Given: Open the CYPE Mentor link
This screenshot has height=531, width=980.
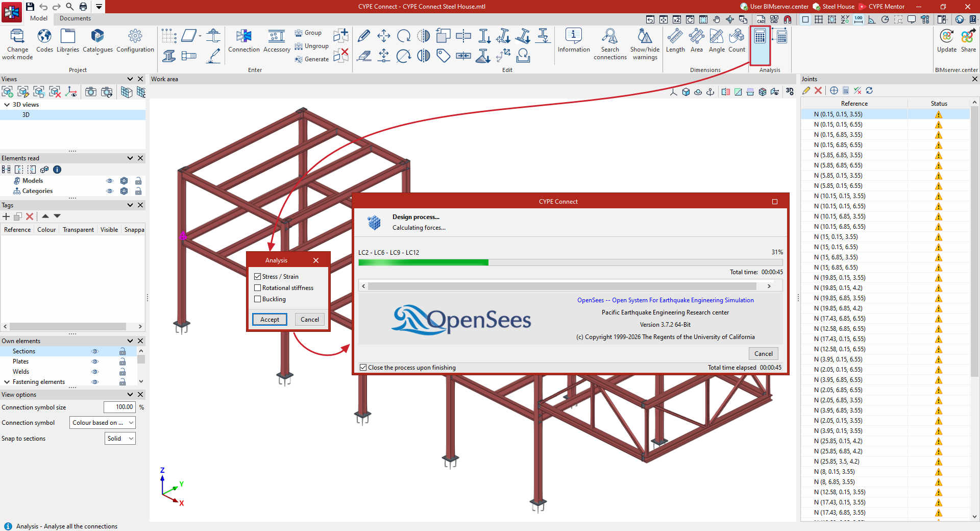Looking at the screenshot, I should coord(882,7).
